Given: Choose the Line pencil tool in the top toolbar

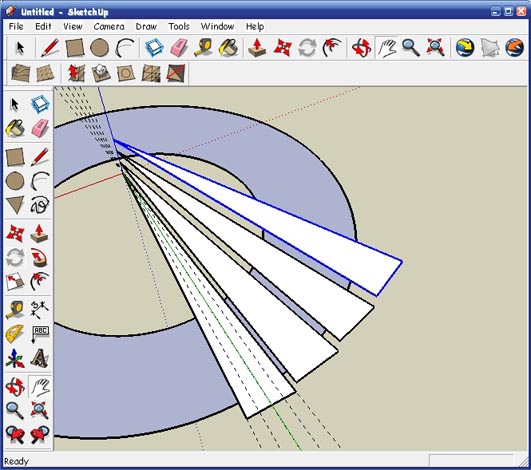Looking at the screenshot, I should (x=50, y=48).
